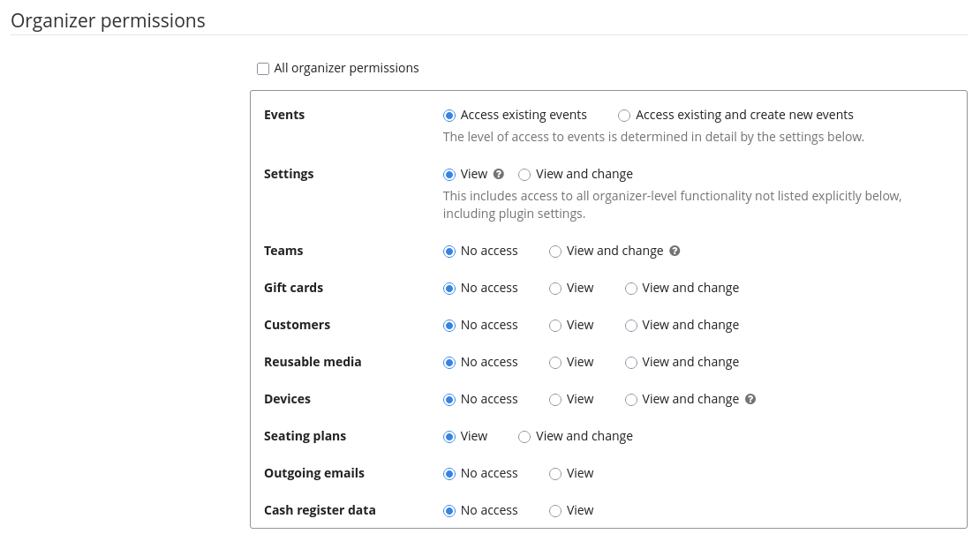Set Gift cards to View
980x534 pixels.
(x=555, y=289)
